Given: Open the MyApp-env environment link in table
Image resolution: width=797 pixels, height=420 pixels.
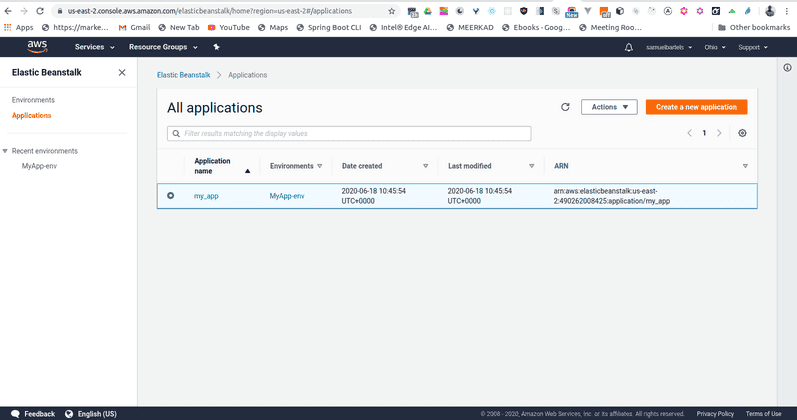Looking at the screenshot, I should (x=287, y=196).
